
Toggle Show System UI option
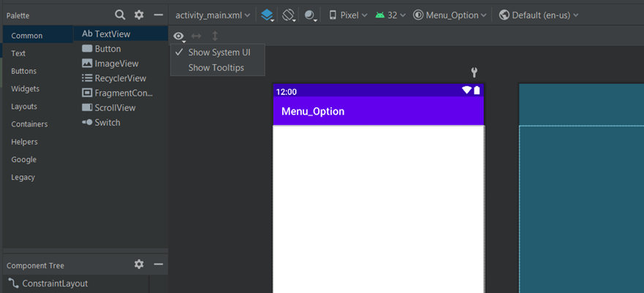(x=218, y=53)
